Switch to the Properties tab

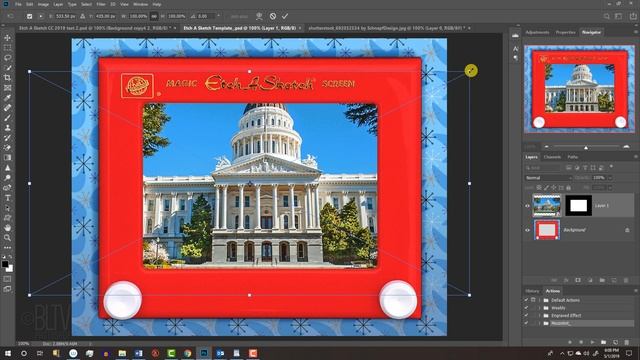point(565,32)
